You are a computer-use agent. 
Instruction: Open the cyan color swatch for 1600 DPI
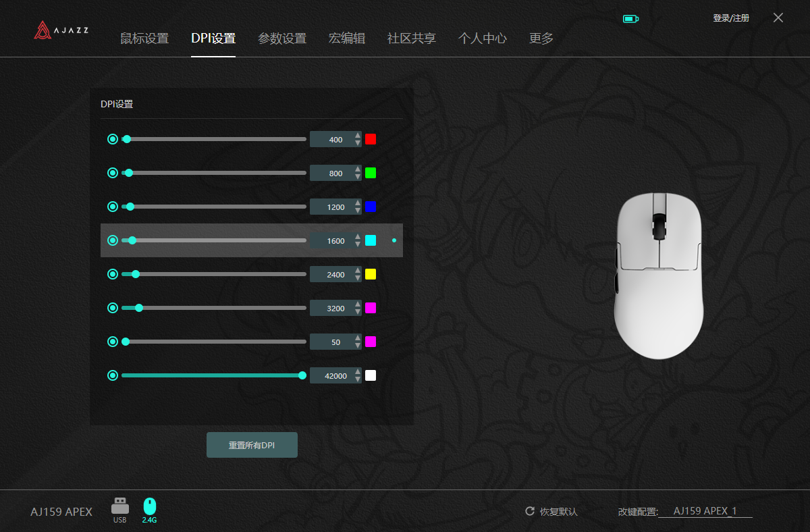point(371,240)
